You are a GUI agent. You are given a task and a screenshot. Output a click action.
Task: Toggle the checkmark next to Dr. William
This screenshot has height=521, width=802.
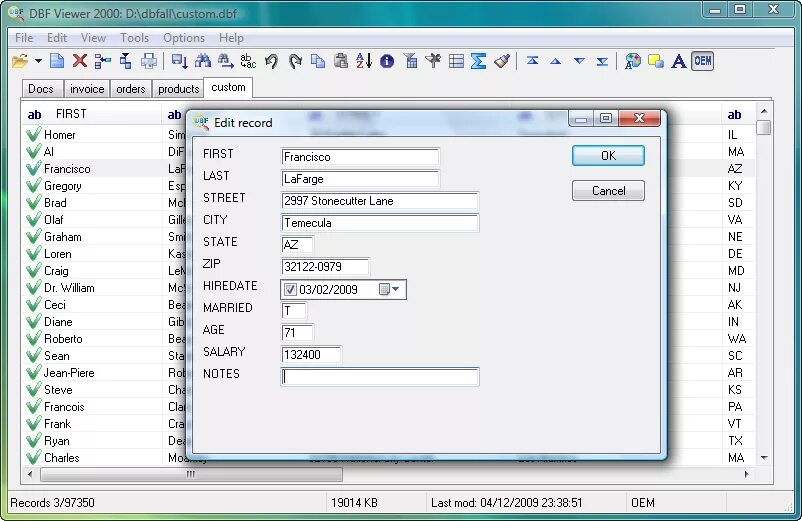(33, 288)
